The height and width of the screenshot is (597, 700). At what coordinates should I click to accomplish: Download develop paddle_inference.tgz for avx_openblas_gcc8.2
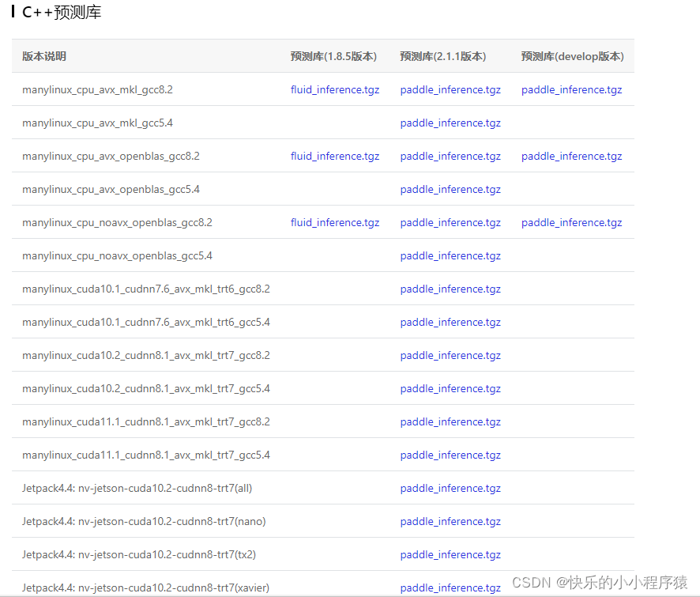coord(570,156)
